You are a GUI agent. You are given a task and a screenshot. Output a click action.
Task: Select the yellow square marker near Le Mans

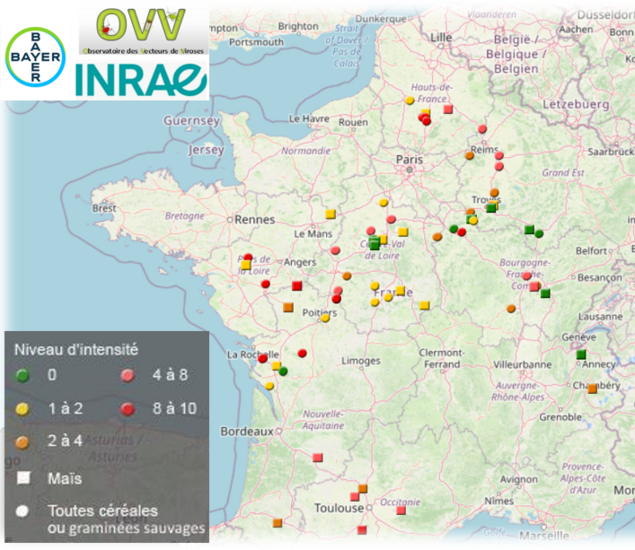click(330, 214)
